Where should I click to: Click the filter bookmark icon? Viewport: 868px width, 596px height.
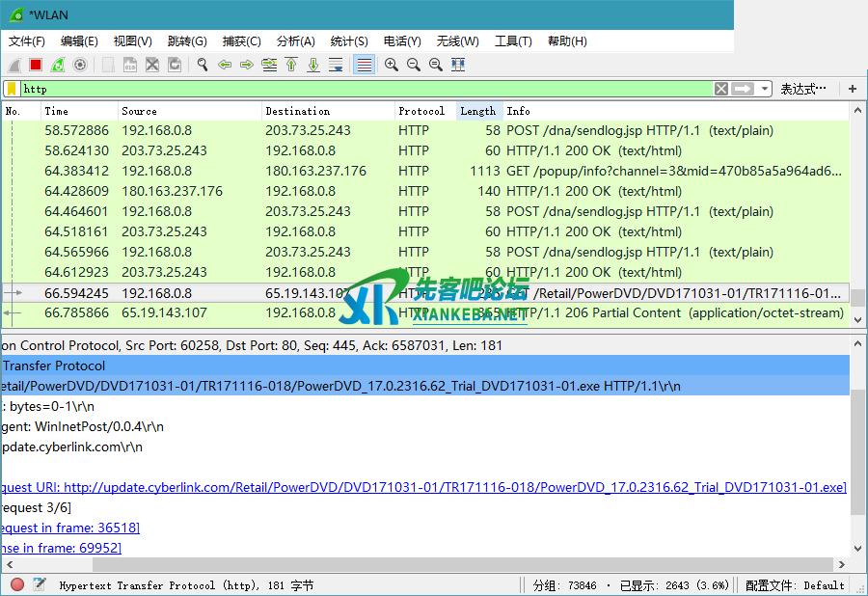point(12,89)
